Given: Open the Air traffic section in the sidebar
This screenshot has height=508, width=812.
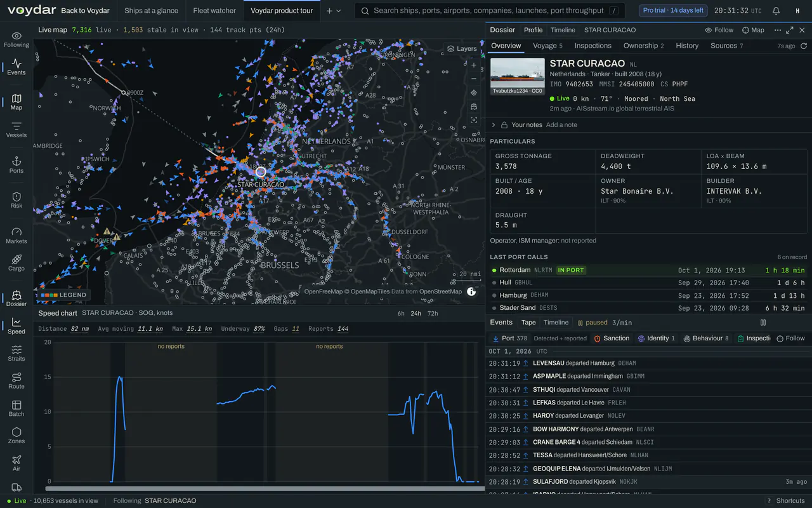Looking at the screenshot, I should 16,463.
